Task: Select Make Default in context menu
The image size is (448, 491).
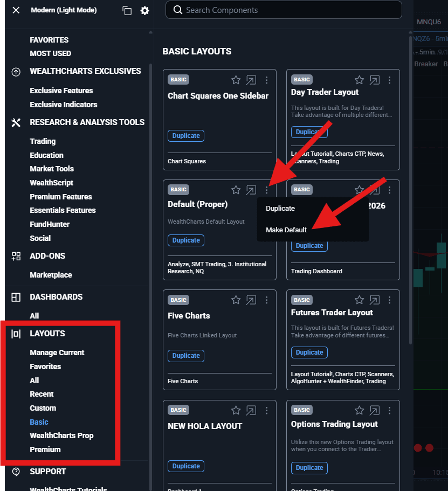Action: pos(286,230)
